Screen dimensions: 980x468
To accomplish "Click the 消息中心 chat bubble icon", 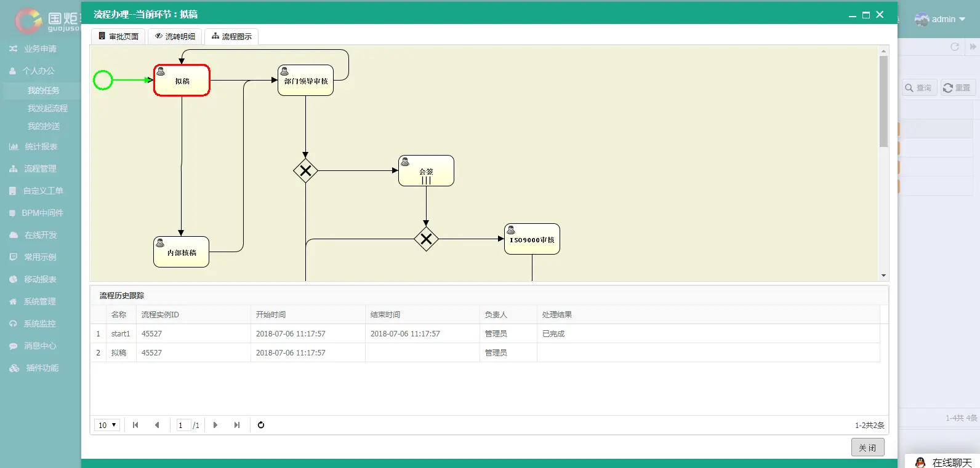I will click(13, 346).
